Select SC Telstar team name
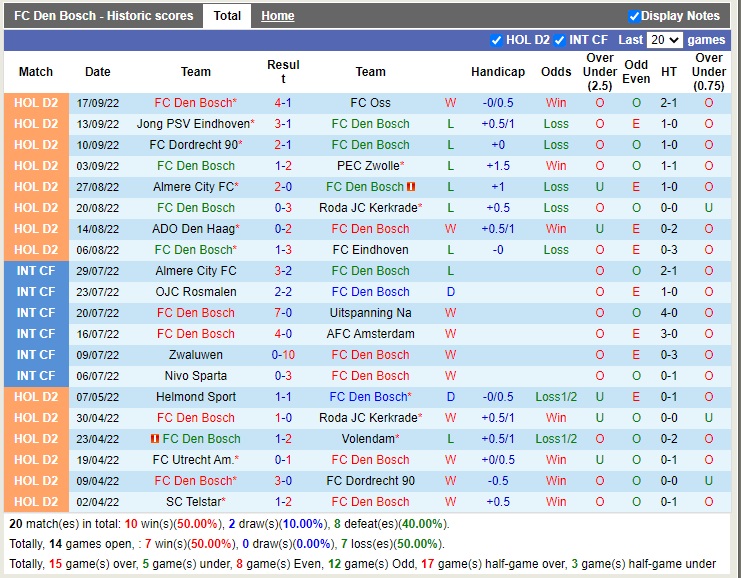This screenshot has width=741, height=578. tap(196, 502)
